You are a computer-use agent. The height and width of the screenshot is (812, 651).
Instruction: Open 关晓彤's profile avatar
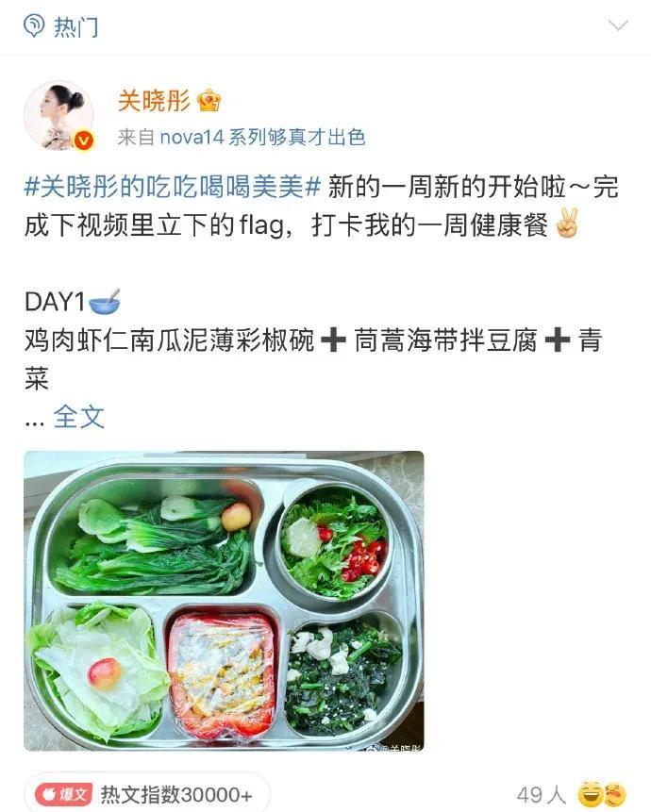59,115
